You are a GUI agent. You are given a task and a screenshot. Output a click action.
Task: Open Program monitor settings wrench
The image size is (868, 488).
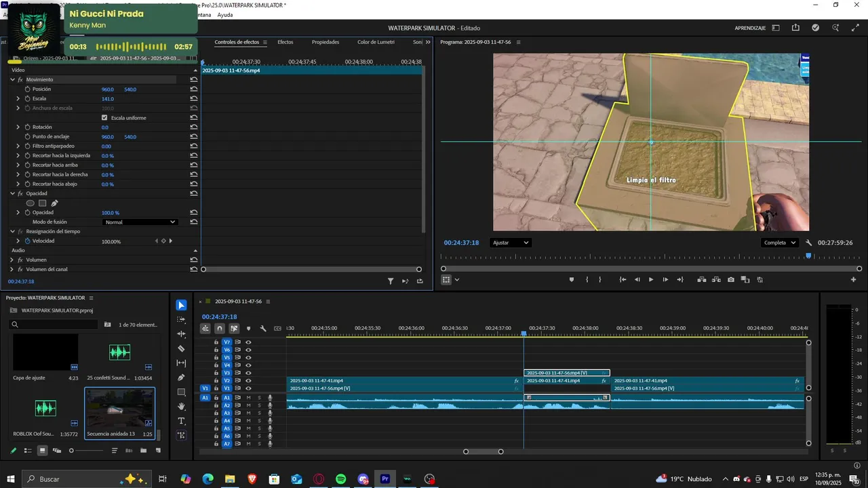(808, 243)
